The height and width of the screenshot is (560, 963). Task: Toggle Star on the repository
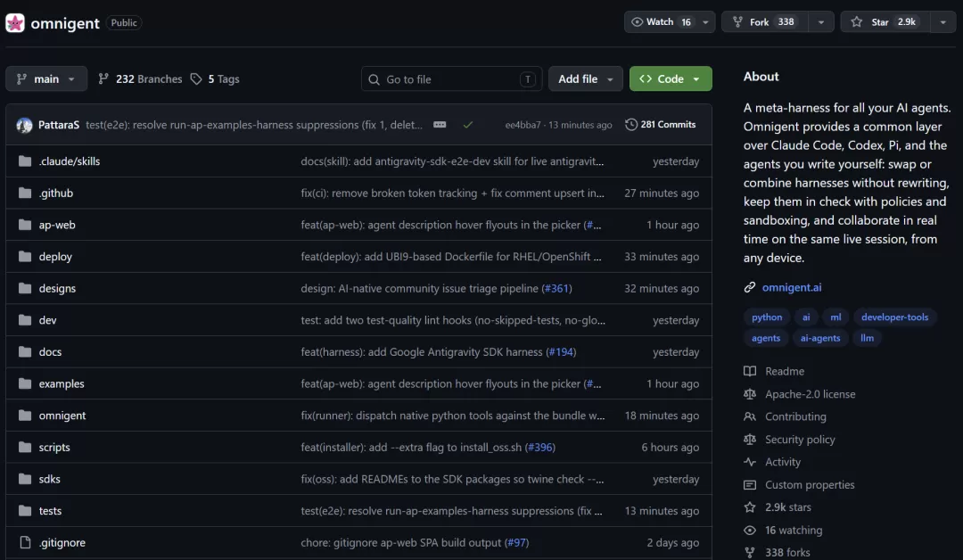(885, 22)
